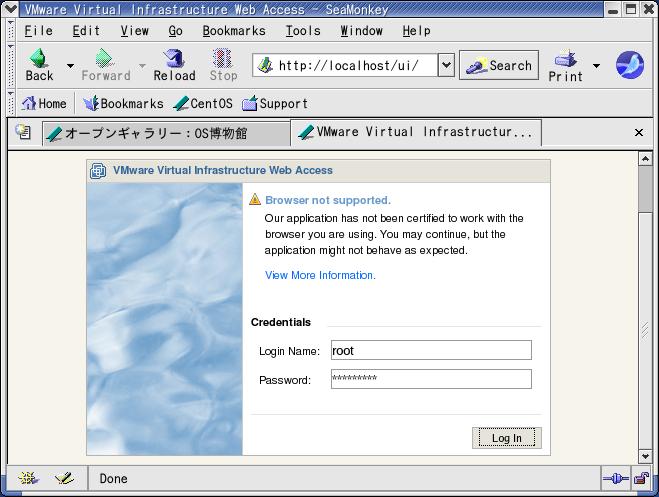Image resolution: width=659 pixels, height=497 pixels.
Task: Open the Forward history dropdown arrow
Action: coord(142,66)
